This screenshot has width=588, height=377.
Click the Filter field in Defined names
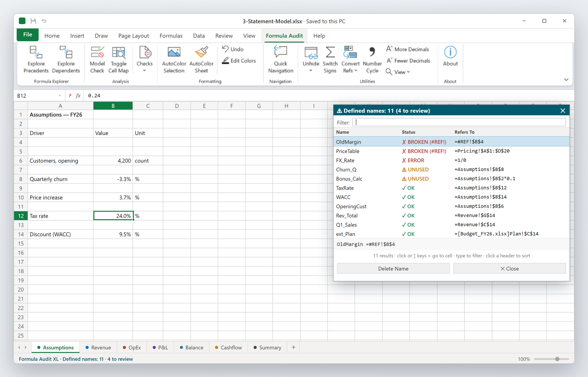pyautogui.click(x=459, y=122)
